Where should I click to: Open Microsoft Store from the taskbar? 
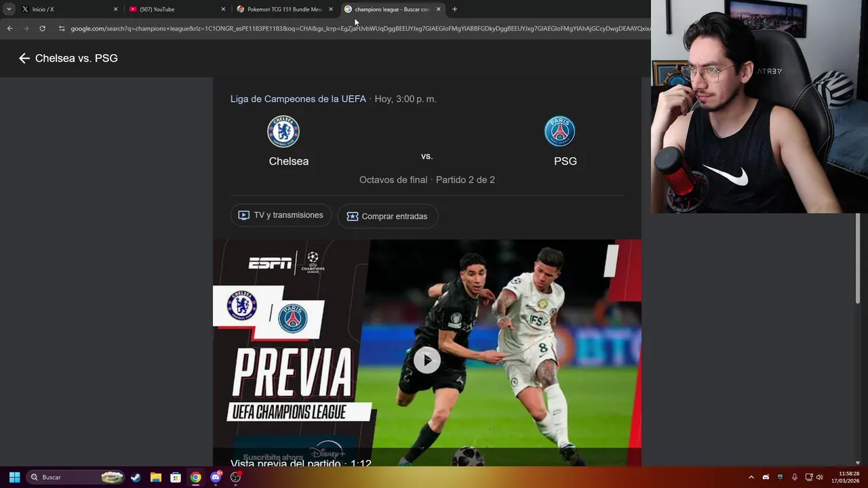(176, 477)
